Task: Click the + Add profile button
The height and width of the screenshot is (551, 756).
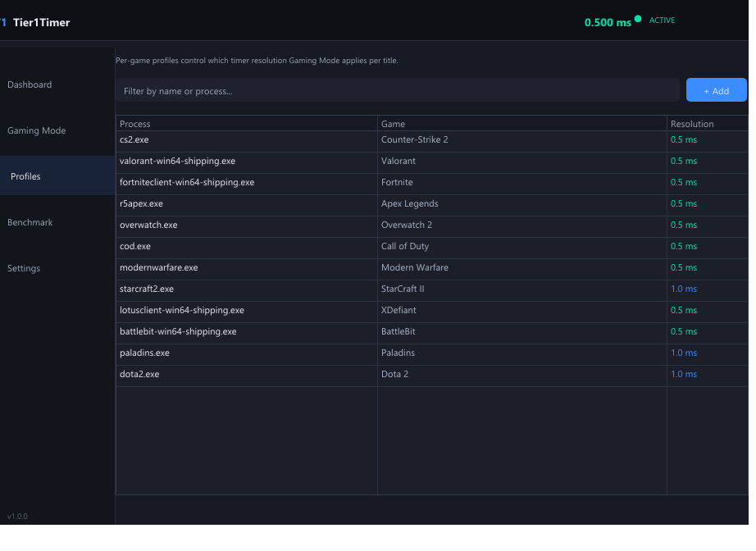Action: click(716, 91)
